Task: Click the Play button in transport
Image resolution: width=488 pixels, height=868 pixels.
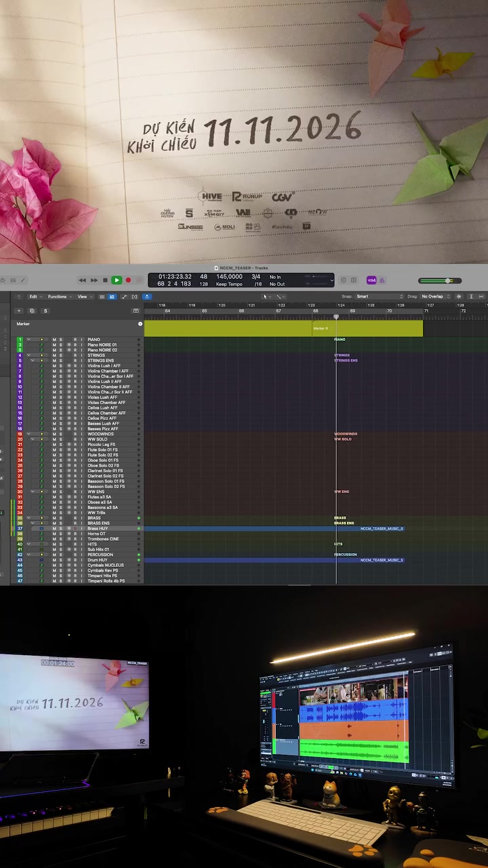Action: [117, 280]
